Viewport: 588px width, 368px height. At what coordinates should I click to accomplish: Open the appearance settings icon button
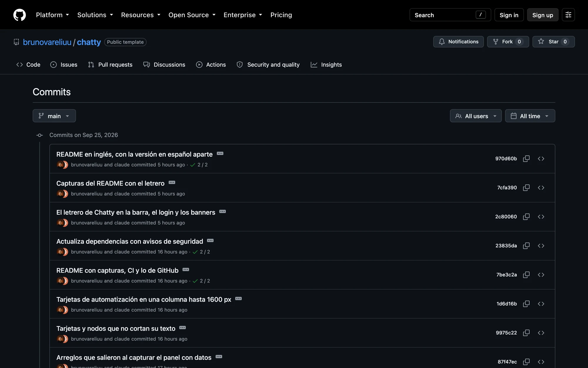click(x=568, y=15)
